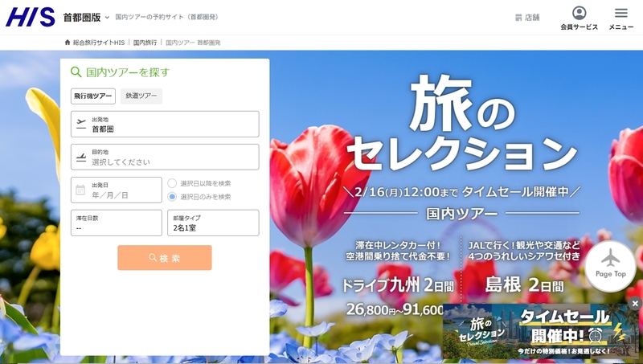
Task: Close the タイムセール popup banner
Action: coord(634,304)
